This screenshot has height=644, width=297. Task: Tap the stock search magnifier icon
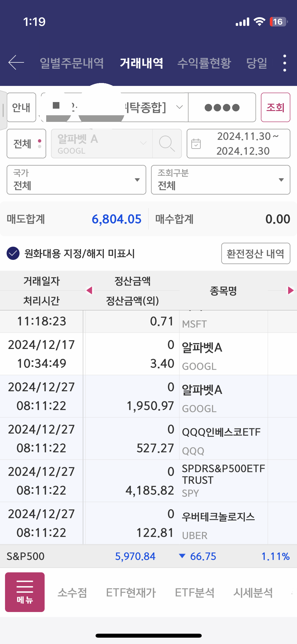[x=167, y=144]
